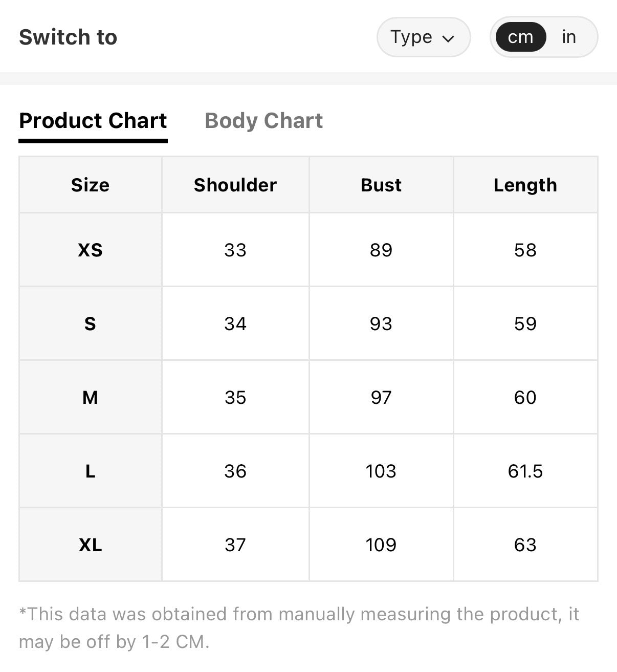This screenshot has width=617, height=672.
Task: Click the chevron arrow beside Type
Action: 448,39
